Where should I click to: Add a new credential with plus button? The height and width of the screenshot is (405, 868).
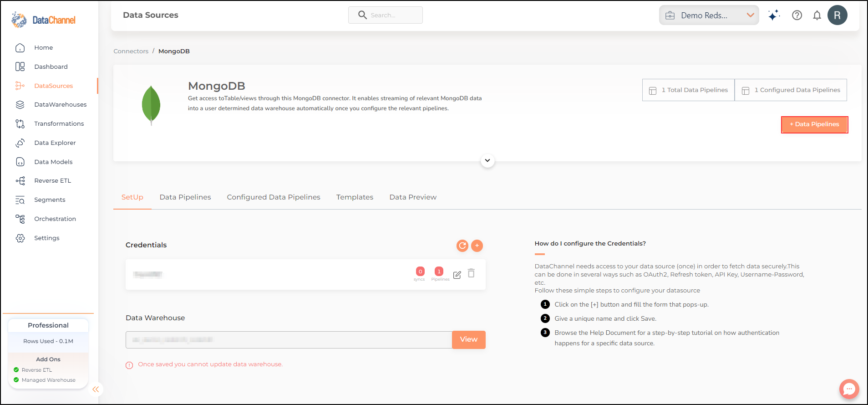[477, 246]
